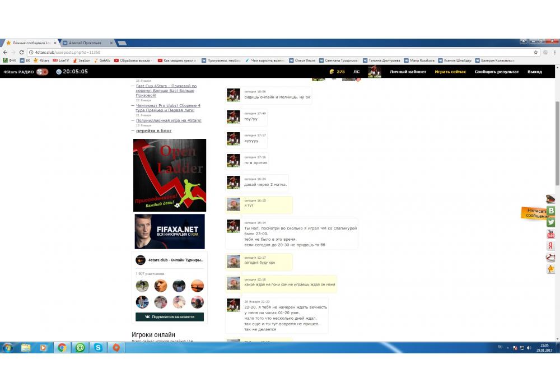The height and width of the screenshot is (392, 560).
Task: Click the VK share icon in side panel
Action: pos(551,211)
